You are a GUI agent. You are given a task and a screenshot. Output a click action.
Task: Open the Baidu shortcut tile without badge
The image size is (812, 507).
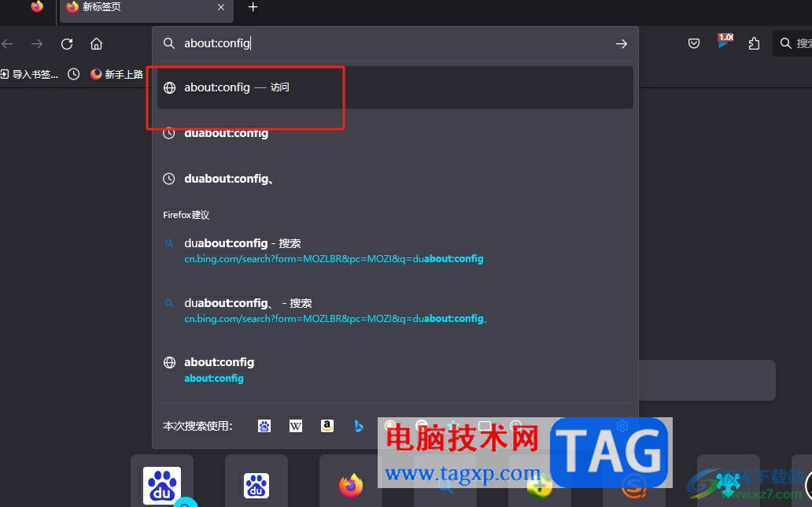(257, 486)
